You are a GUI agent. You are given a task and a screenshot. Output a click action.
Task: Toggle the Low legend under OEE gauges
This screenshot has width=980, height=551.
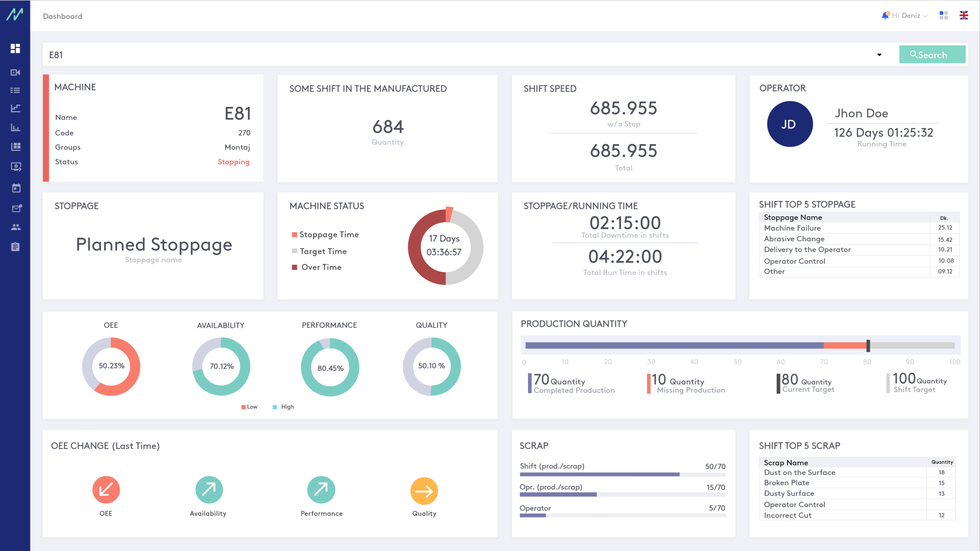point(249,407)
